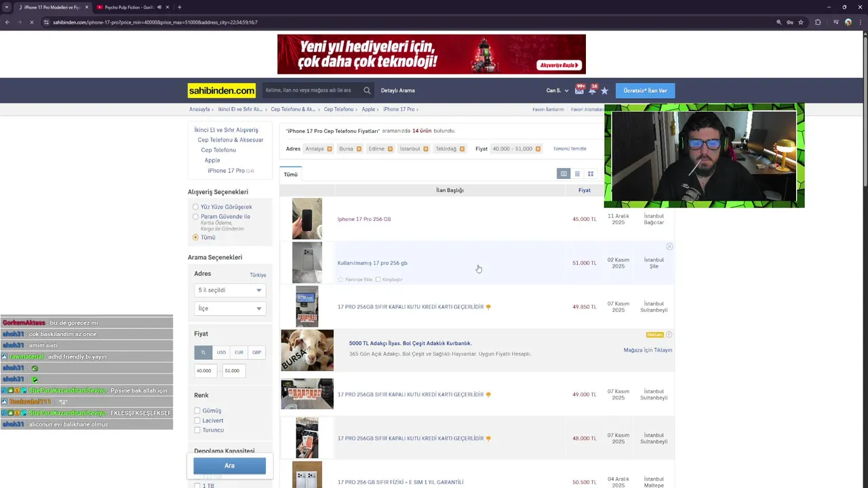This screenshot has height=488, width=868.
Task: Click maximum price field showing 51.000
Action: [x=235, y=371]
